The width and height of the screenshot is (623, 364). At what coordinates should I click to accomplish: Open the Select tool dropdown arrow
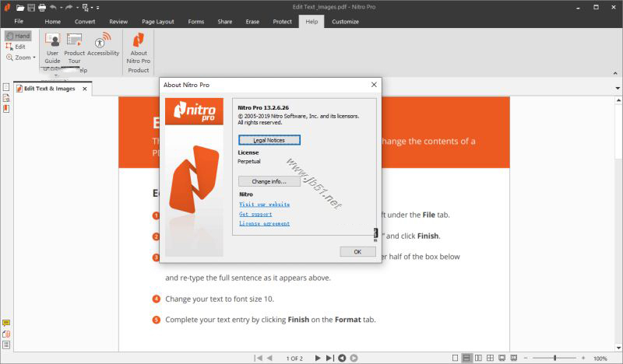(92, 8)
